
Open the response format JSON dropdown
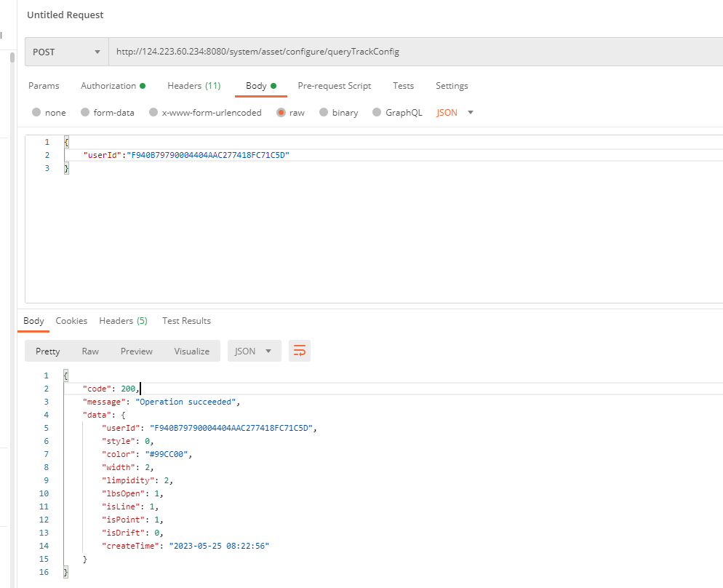(254, 351)
